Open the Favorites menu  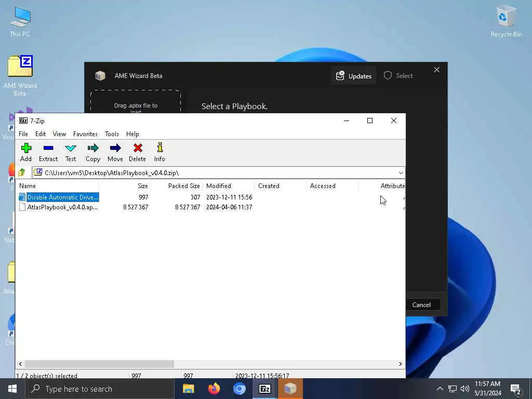(x=85, y=134)
